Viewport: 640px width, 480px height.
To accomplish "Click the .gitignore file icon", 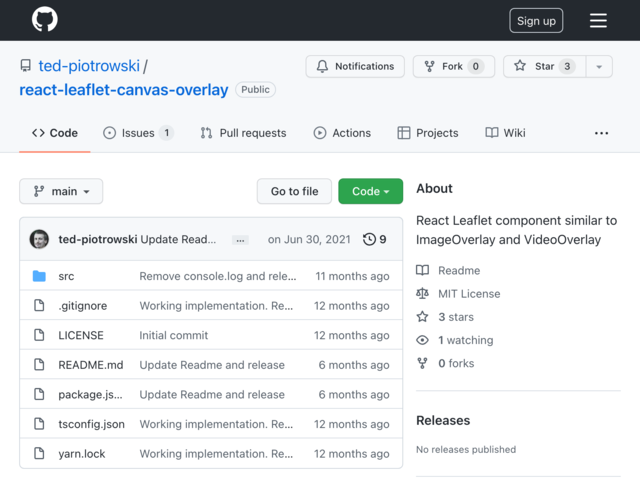I will 39,305.
